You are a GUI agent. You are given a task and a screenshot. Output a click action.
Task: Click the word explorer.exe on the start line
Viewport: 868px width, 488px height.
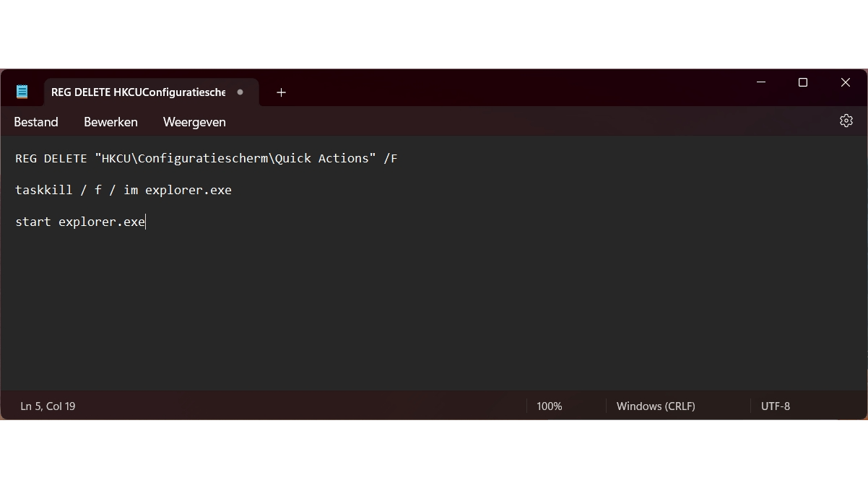click(102, 222)
